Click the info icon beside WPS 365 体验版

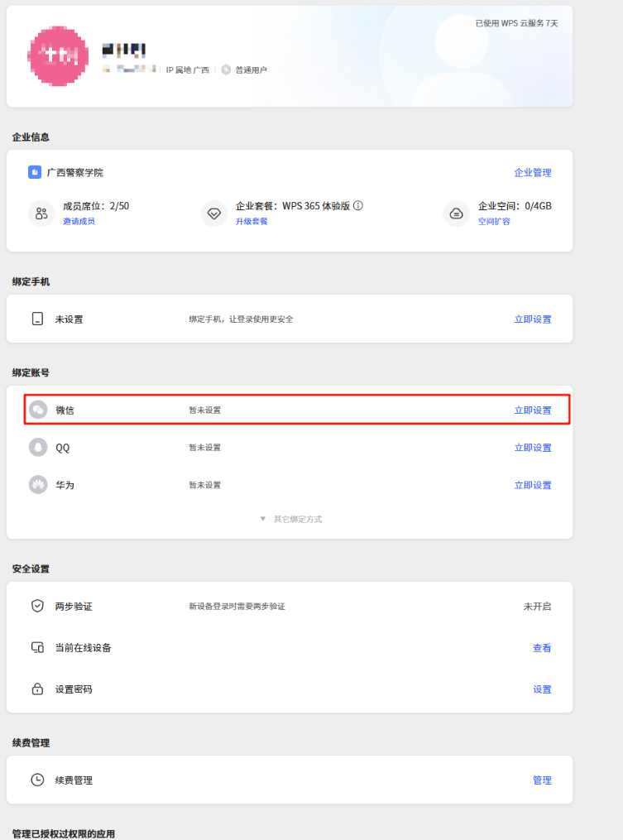358,206
